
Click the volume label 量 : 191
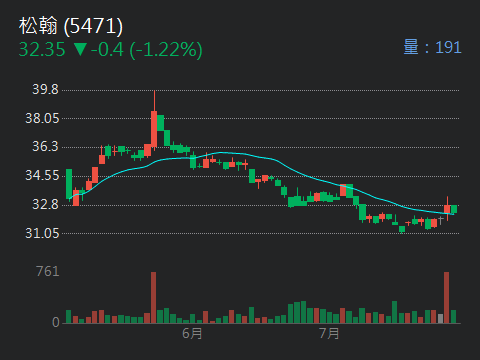click(x=432, y=47)
